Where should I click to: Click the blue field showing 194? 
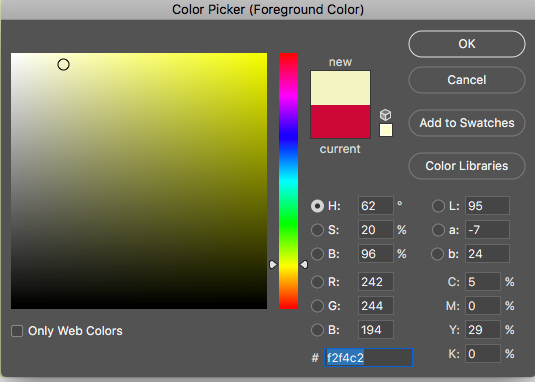tap(376, 330)
